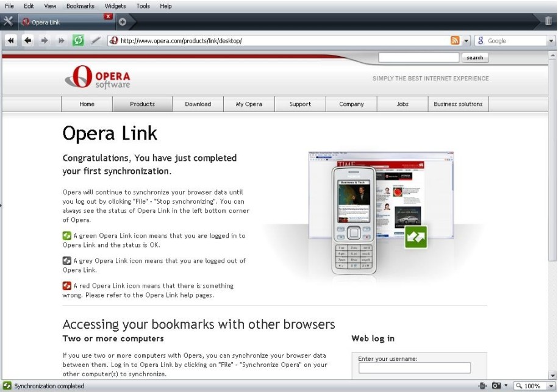Expand the address bar history dropdown
This screenshot has height=392, width=558.
click(x=467, y=41)
